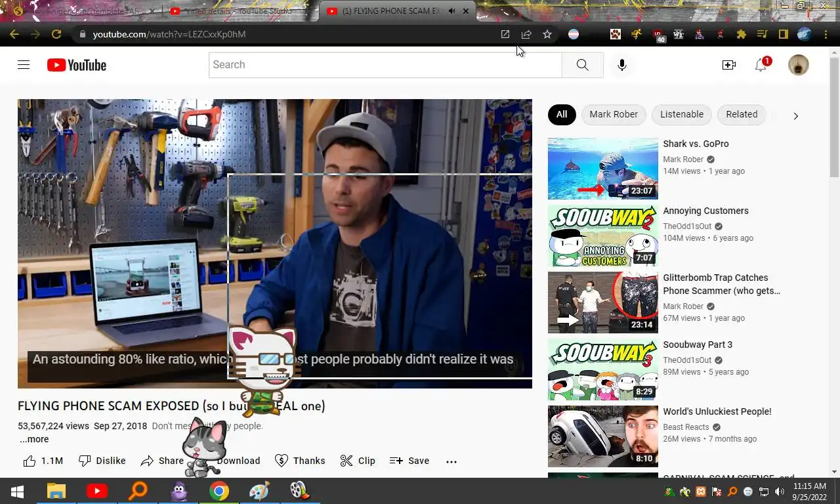Screen dimensions: 840x504
Task: Open Beast Reacts channel link
Action: (686, 427)
